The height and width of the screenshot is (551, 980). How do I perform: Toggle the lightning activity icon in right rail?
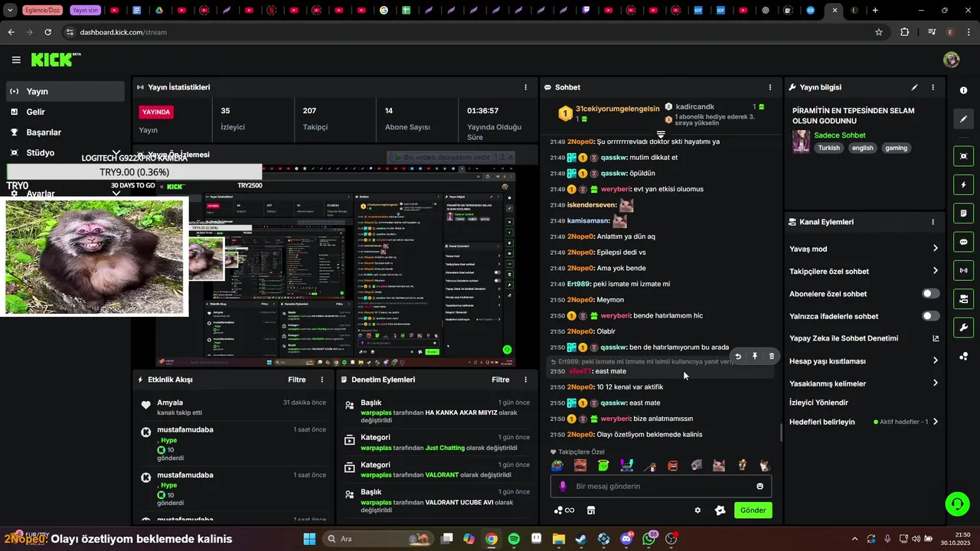pos(963,185)
